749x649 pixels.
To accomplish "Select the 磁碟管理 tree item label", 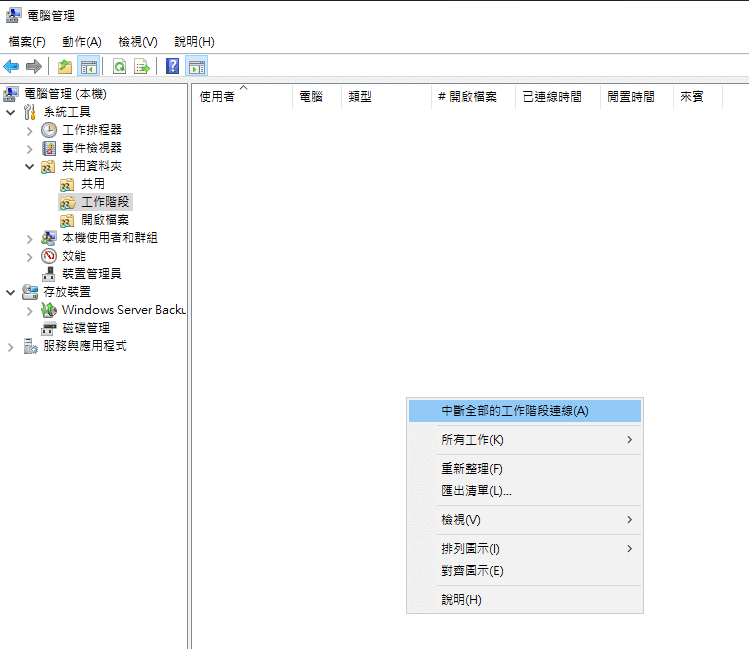I will click(x=86, y=328).
